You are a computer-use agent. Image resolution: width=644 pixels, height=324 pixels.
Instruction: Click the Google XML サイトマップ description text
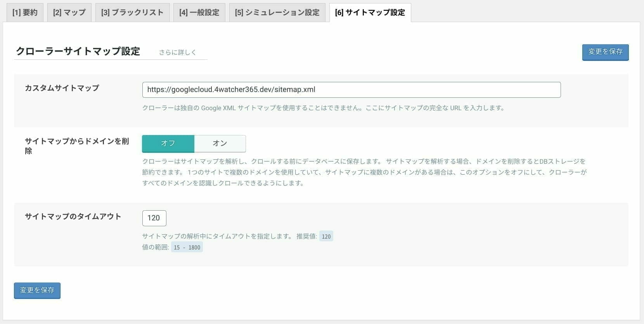tap(323, 108)
